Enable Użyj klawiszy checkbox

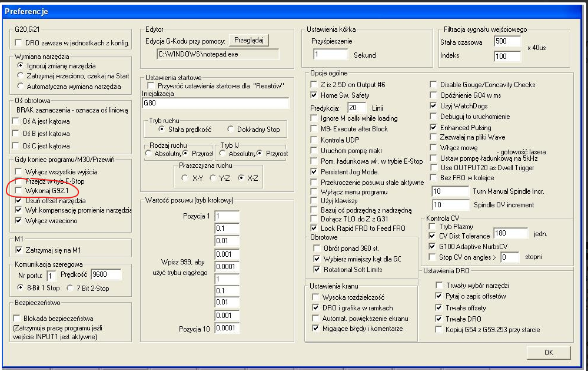coord(314,201)
